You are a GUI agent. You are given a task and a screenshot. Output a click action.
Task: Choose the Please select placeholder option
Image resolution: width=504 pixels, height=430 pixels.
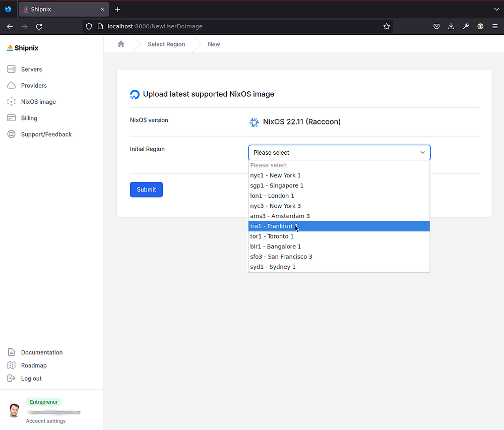pyautogui.click(x=339, y=165)
